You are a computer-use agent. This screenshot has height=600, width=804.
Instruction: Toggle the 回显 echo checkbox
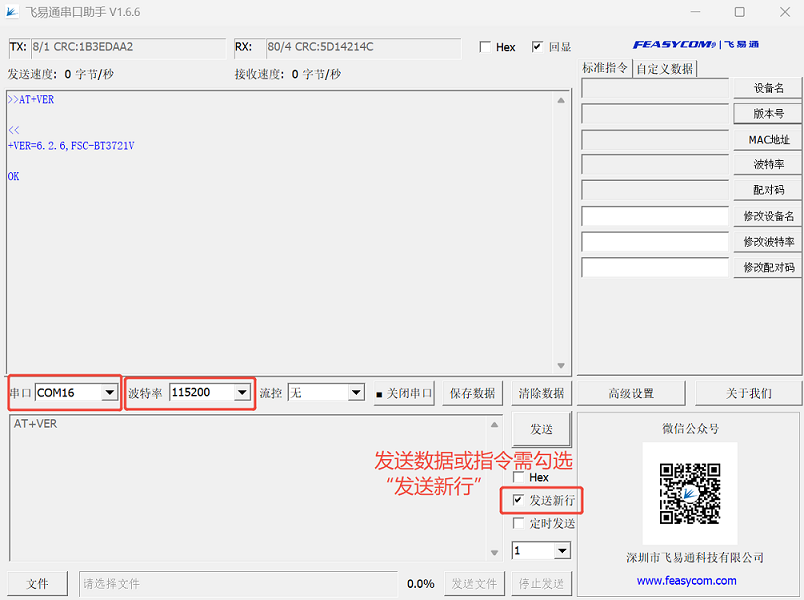click(x=538, y=47)
